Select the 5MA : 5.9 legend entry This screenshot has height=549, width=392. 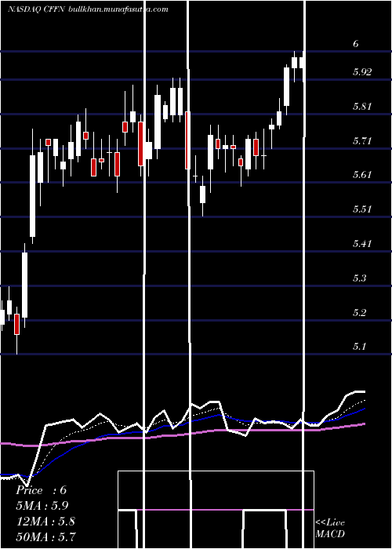42,506
